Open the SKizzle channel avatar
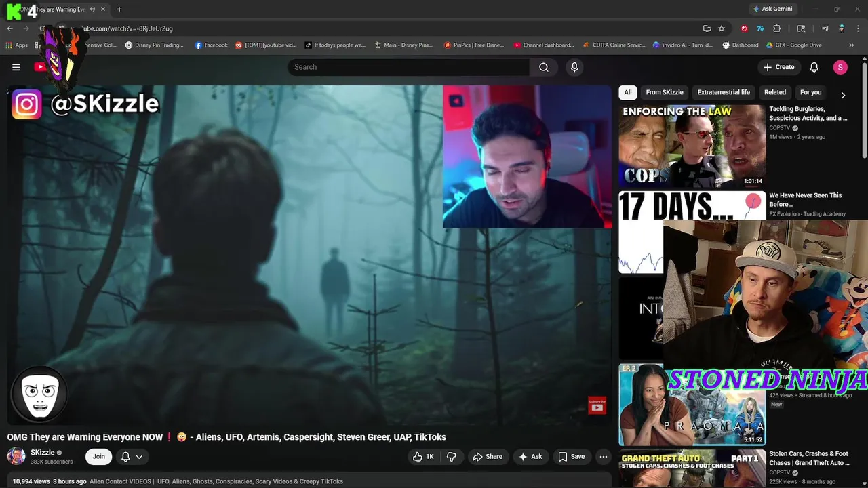868x488 pixels. [x=16, y=456]
